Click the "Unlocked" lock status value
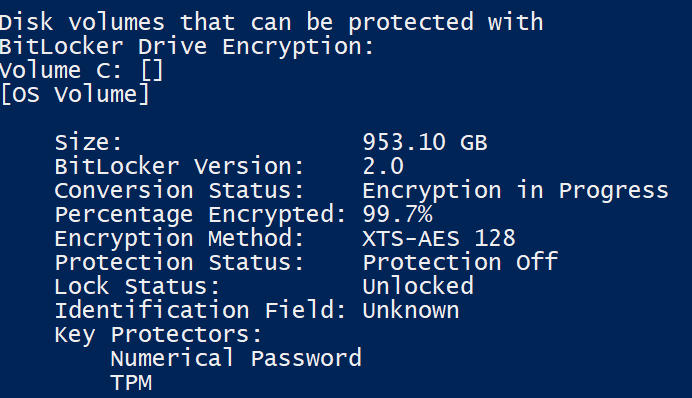692x398 pixels. coord(418,286)
